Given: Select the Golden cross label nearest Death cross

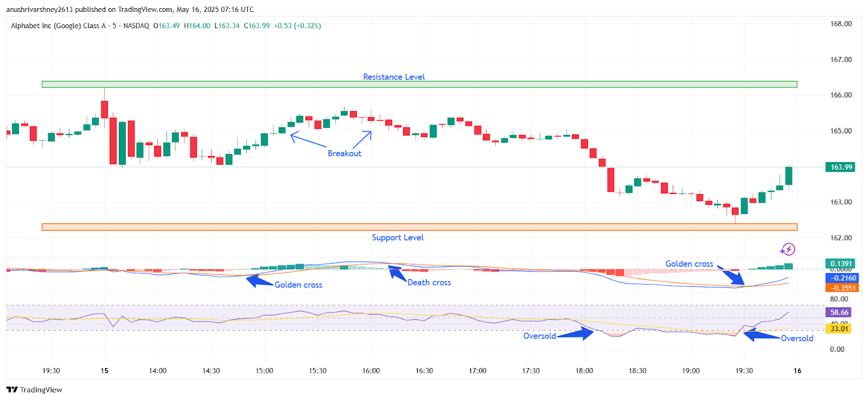Looking at the screenshot, I should click(x=298, y=285).
